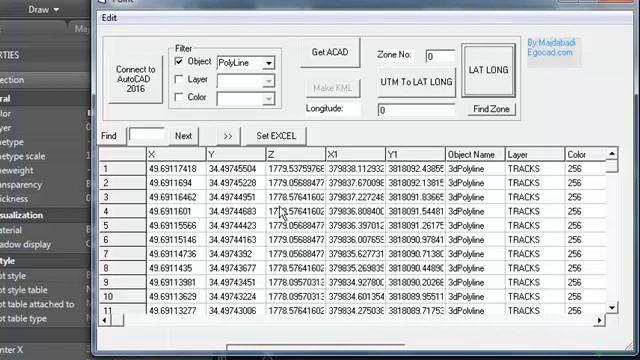Click color 256 cell in row 9

click(585, 282)
